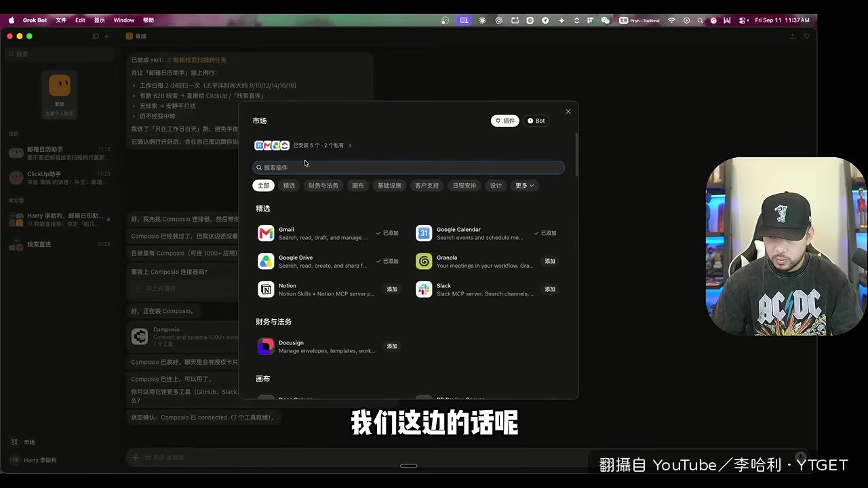868x488 pixels.
Task: Select the 全部 category filter
Action: tap(263, 185)
